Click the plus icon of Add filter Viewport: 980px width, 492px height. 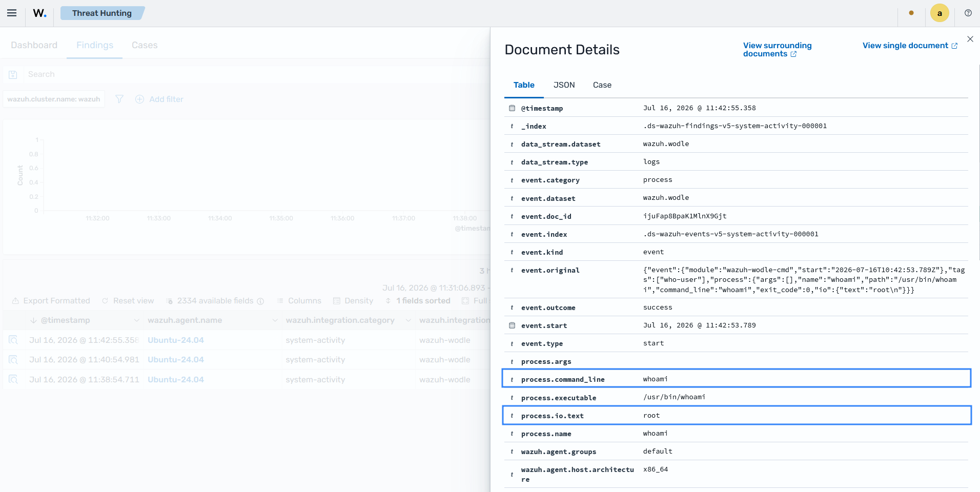pos(139,99)
